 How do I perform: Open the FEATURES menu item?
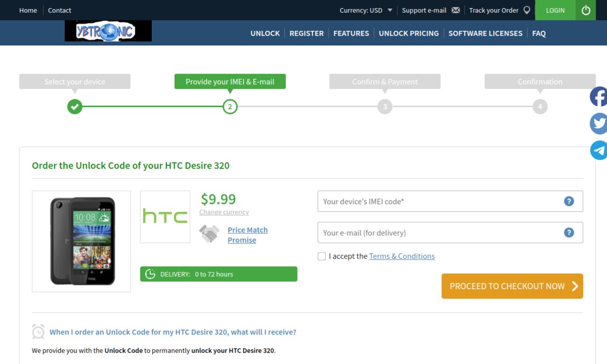click(x=351, y=33)
